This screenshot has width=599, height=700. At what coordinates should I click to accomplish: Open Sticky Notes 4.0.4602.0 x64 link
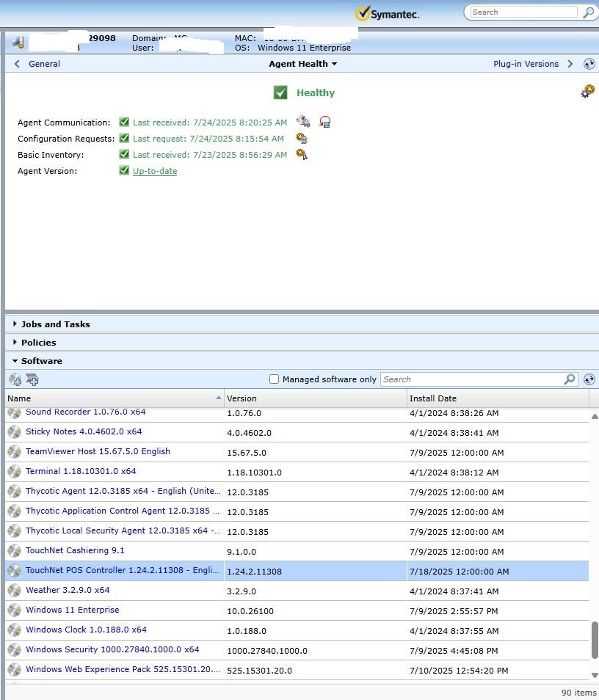(x=84, y=431)
